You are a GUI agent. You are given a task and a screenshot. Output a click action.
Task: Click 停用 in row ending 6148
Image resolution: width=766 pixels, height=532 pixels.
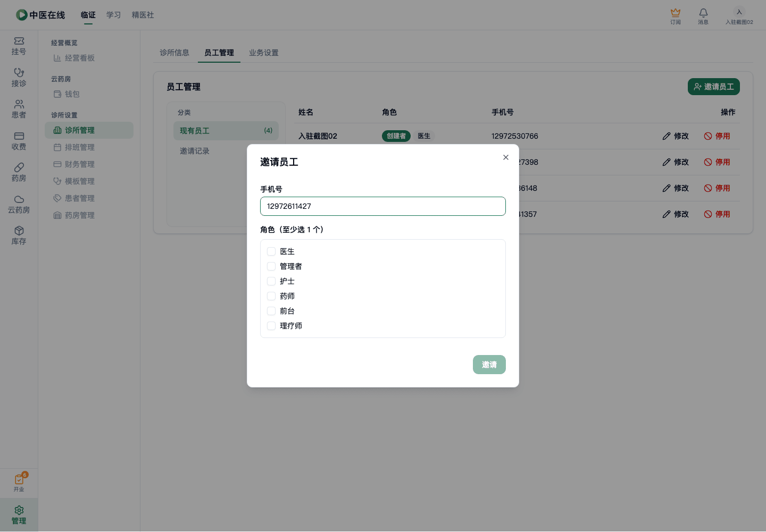(x=717, y=188)
